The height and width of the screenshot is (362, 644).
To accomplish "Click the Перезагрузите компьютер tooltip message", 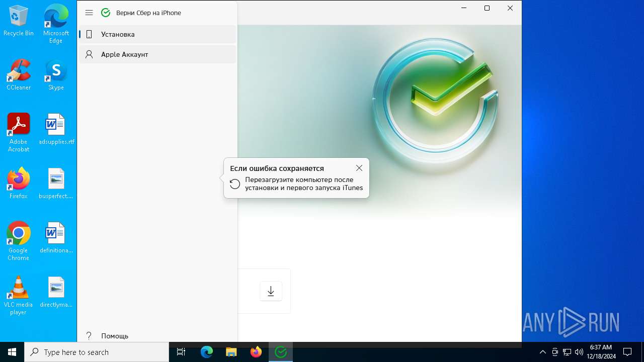I will click(x=304, y=184).
